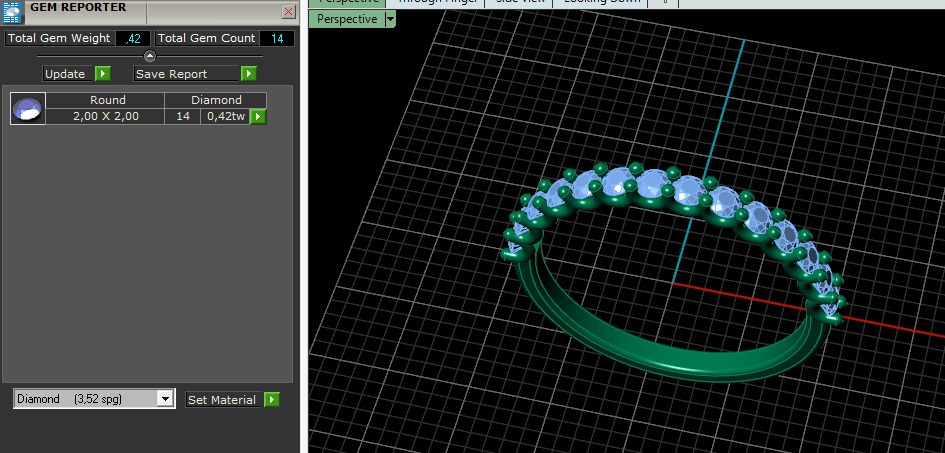Click the Save Report button
The image size is (945, 453).
186,74
